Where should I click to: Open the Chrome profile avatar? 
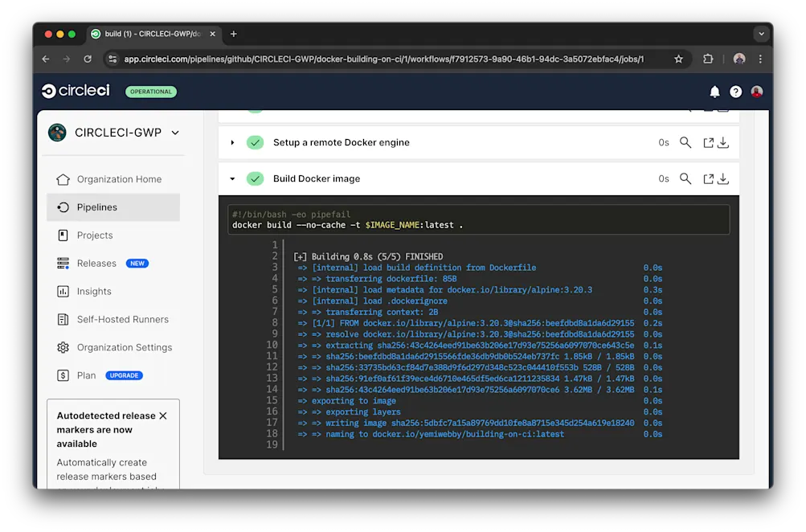[x=739, y=59]
